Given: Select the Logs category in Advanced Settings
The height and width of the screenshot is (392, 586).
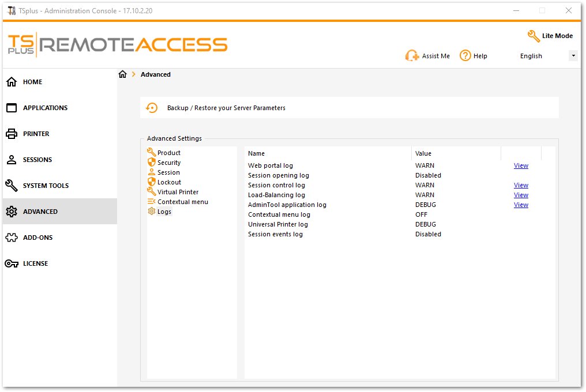Looking at the screenshot, I should (163, 212).
